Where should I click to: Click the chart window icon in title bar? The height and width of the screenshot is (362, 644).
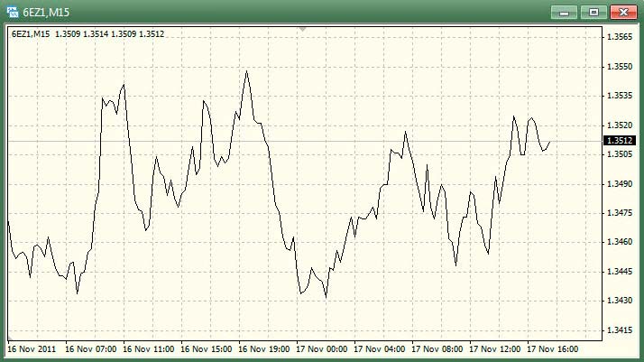[x=12, y=12]
